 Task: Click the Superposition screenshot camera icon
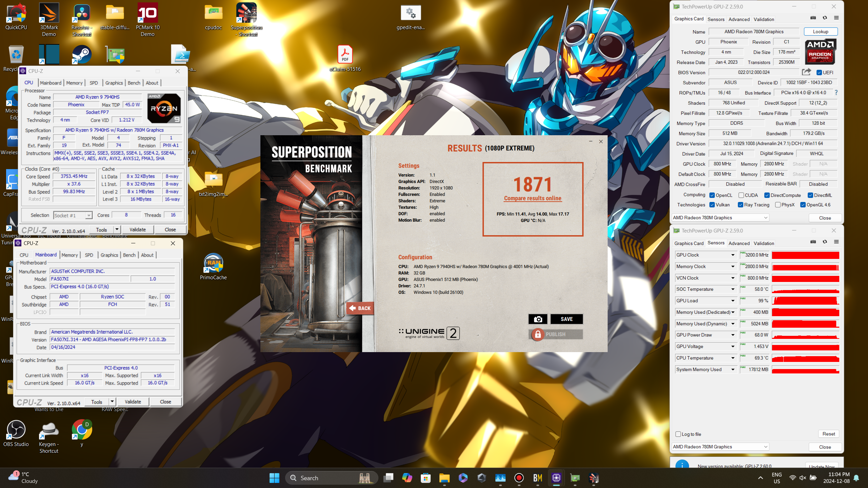click(538, 319)
